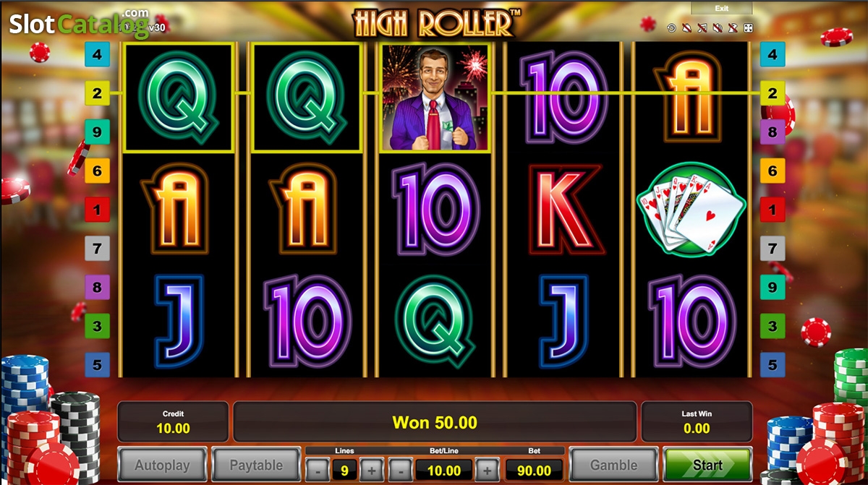
Task: Switch to fullscreen with the arrows icon
Action: [x=748, y=27]
